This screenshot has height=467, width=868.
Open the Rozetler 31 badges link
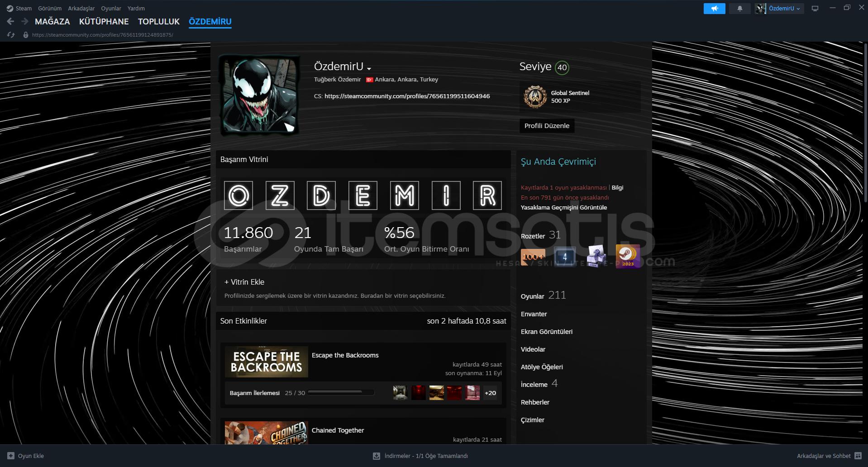541,235
